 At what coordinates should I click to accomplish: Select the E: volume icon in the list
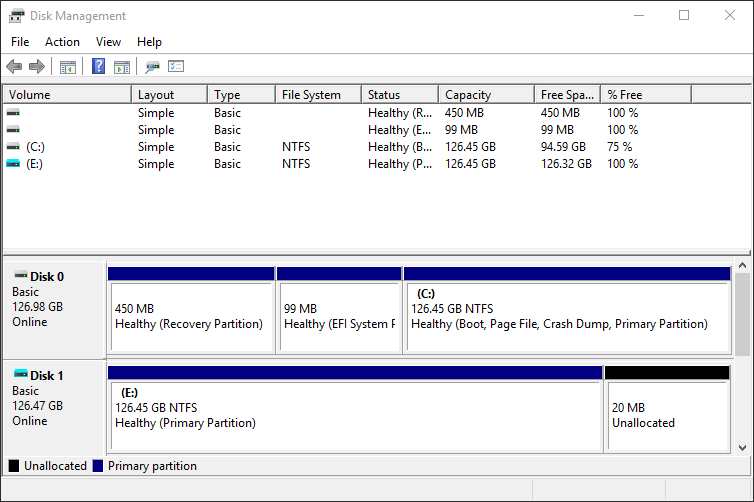point(13,164)
